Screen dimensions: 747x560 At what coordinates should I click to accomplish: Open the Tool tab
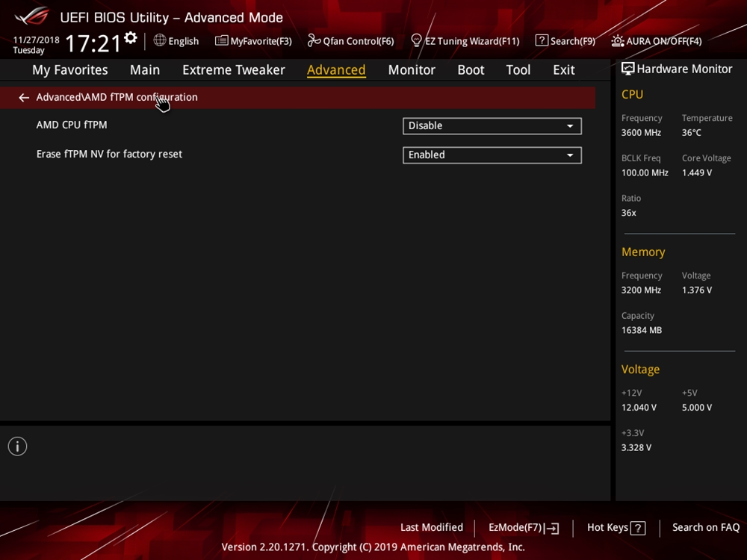[518, 70]
